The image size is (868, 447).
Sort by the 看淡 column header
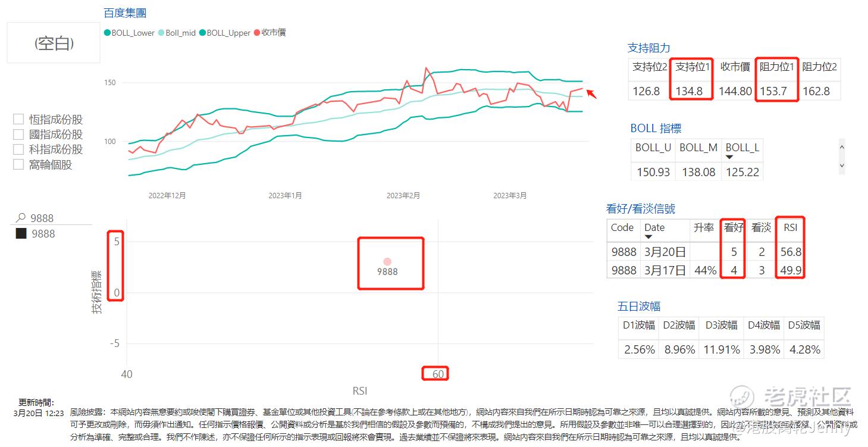click(761, 227)
